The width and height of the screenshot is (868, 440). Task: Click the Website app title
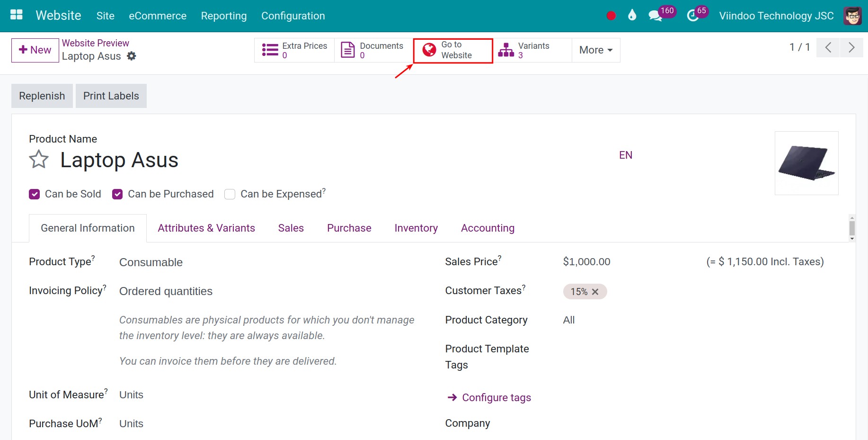point(59,16)
